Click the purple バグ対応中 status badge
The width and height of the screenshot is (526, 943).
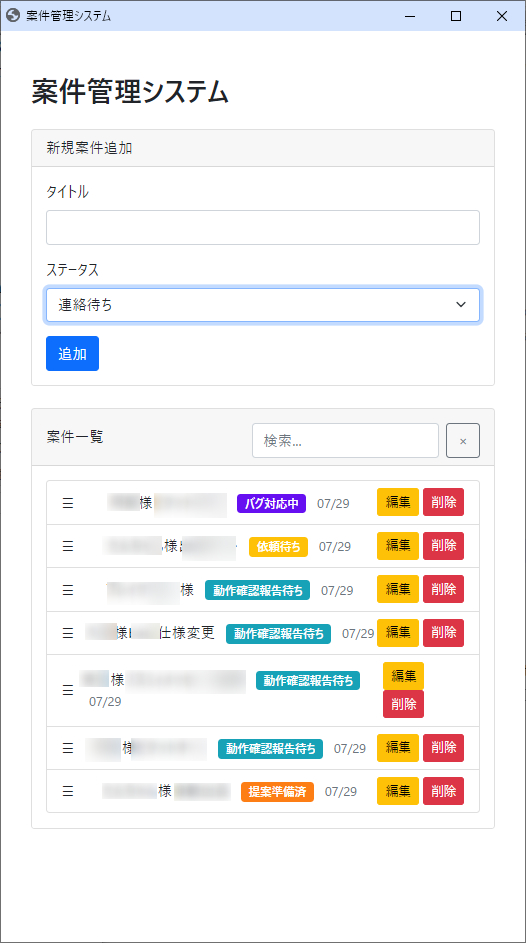[x=272, y=503]
